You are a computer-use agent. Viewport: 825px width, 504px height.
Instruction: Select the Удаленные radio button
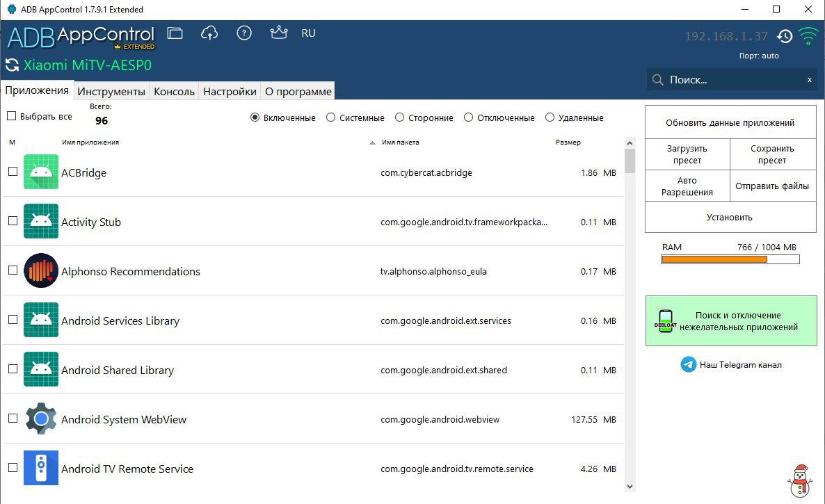pos(550,117)
